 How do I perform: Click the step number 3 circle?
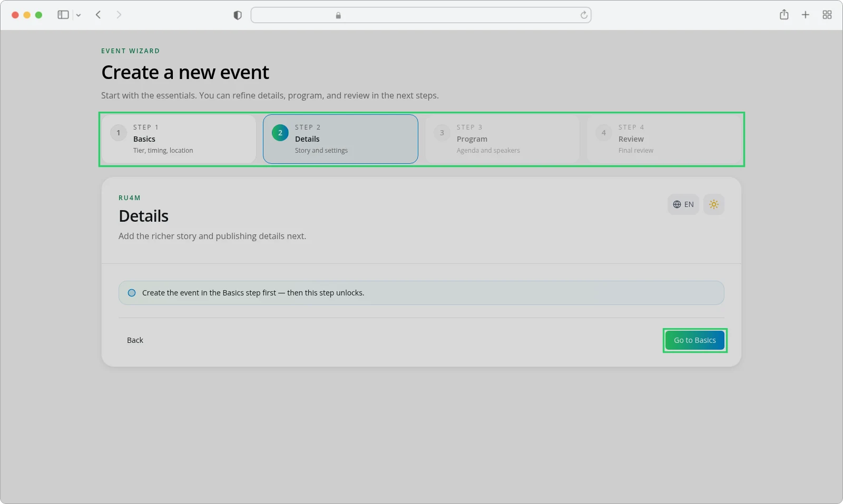tap(442, 133)
